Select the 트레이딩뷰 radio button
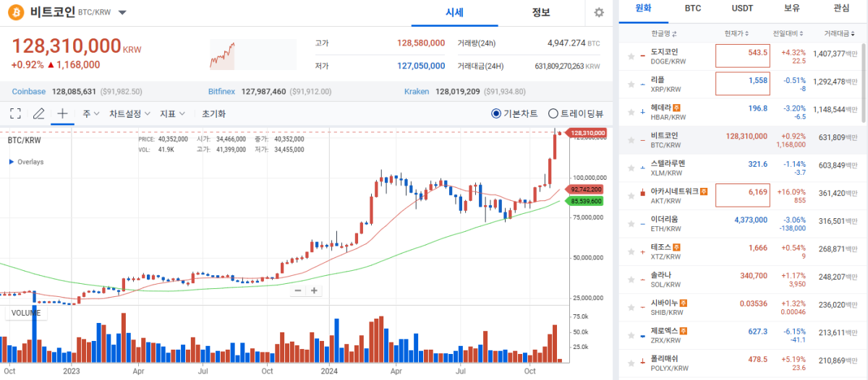The width and height of the screenshot is (868, 380). [553, 113]
